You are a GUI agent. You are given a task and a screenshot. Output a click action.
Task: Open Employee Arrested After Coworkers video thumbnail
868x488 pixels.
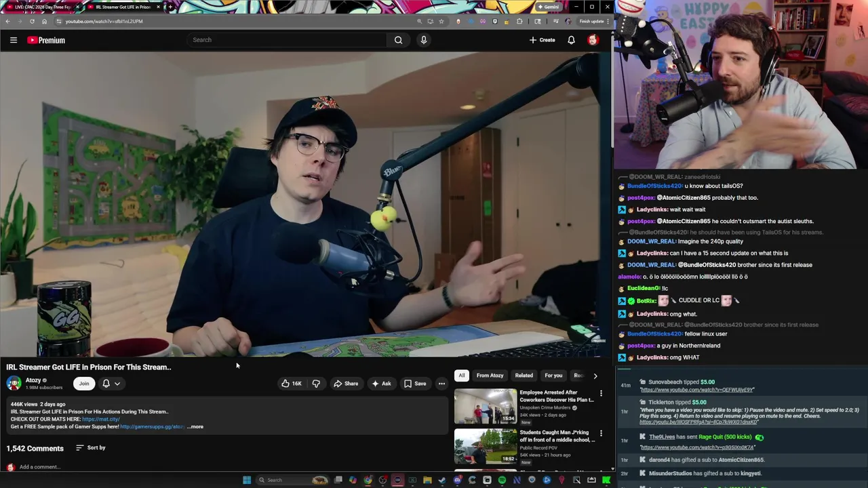(x=486, y=405)
